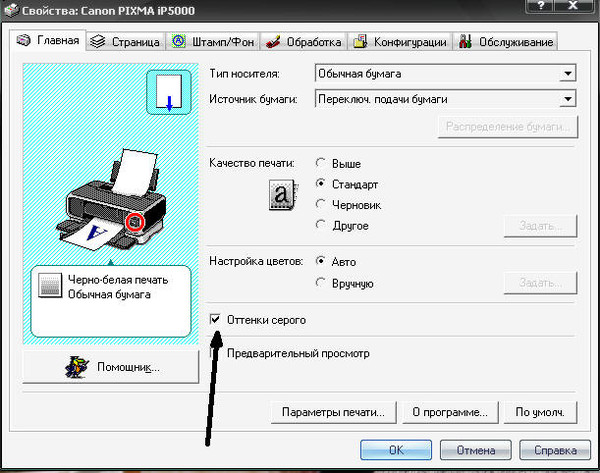Click the Черно-белая печать text

pos(118,280)
